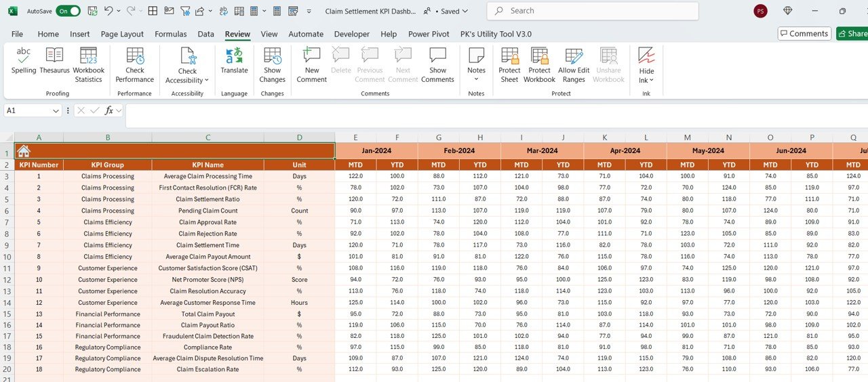Screen dimensions: 868x382
Task: Switch to the View tab
Action: tap(269, 34)
